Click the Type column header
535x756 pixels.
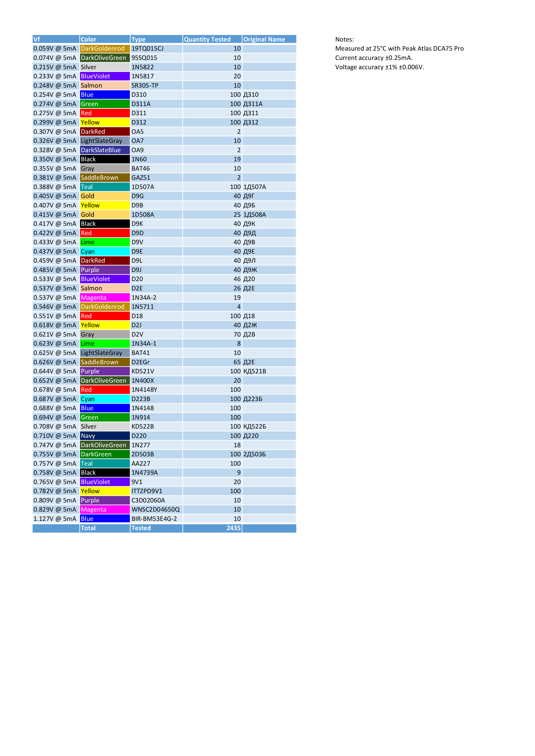click(x=157, y=39)
